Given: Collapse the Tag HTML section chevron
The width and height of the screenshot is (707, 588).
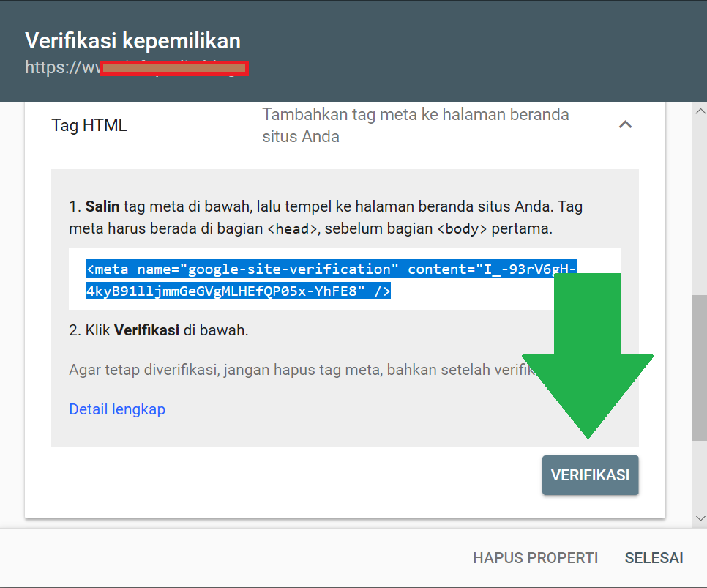Looking at the screenshot, I should (624, 125).
